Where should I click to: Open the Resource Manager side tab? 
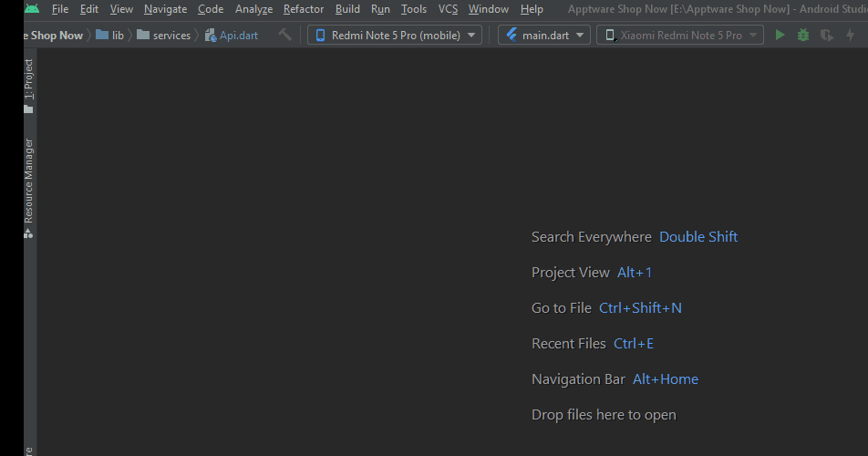click(29, 188)
